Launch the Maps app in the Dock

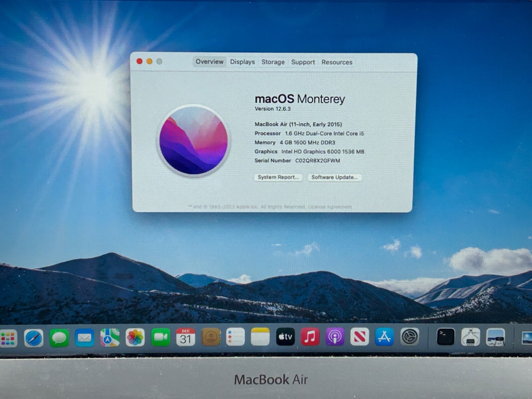point(110,337)
